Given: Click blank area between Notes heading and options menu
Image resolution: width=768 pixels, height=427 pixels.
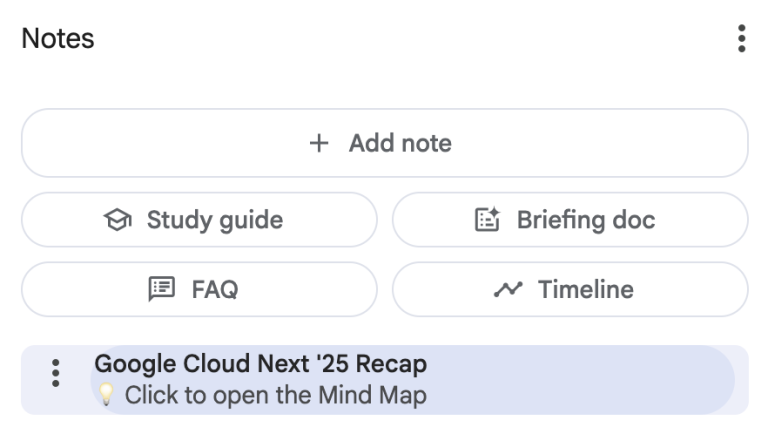Looking at the screenshot, I should tap(400, 39).
